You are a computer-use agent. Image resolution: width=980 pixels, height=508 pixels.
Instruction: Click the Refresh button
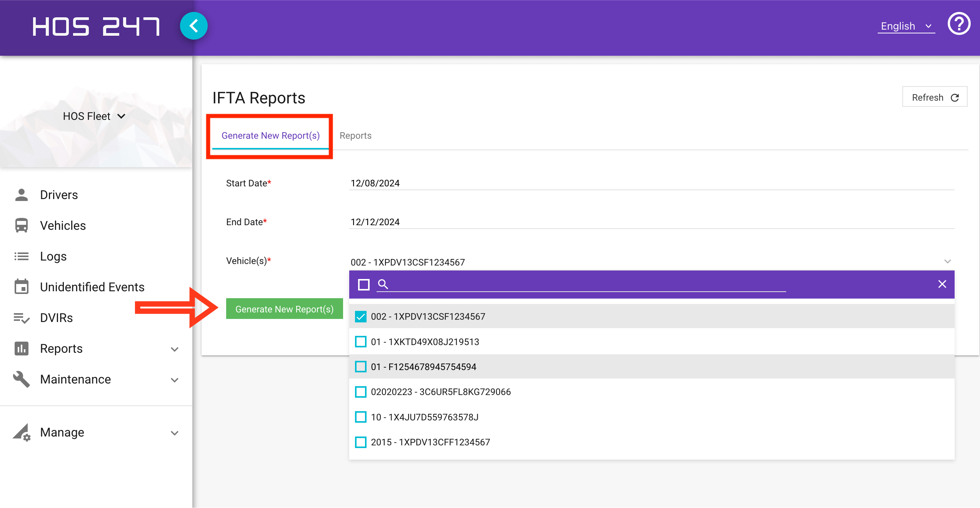935,97
